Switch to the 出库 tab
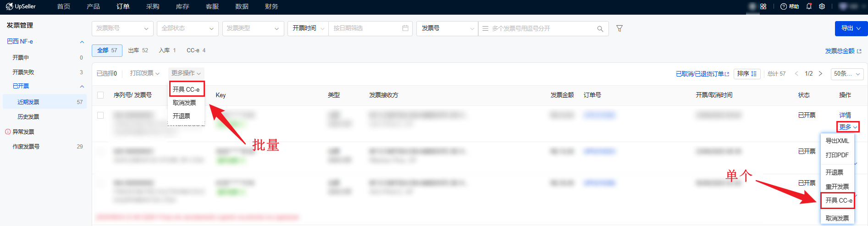The image size is (868, 226). click(138, 50)
